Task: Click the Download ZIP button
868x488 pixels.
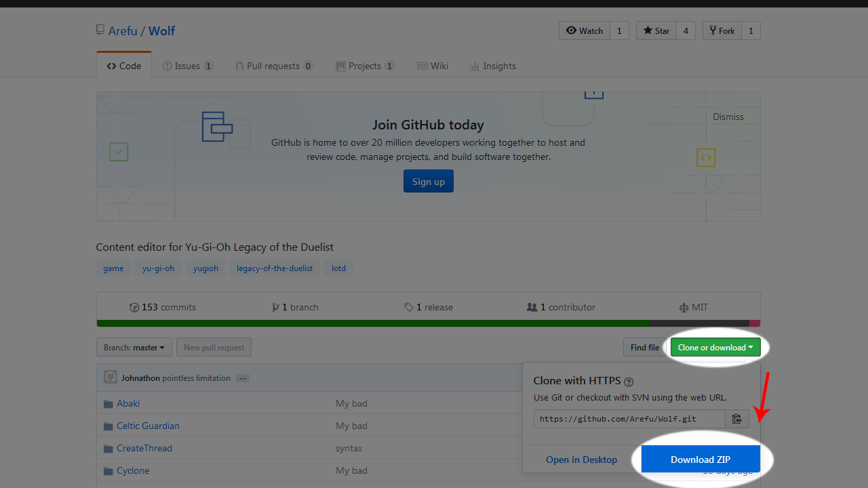Action: [x=701, y=460]
